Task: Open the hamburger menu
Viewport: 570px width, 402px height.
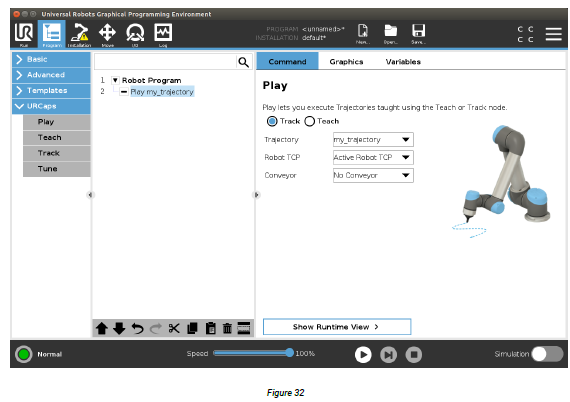Action: pyautogui.click(x=554, y=34)
